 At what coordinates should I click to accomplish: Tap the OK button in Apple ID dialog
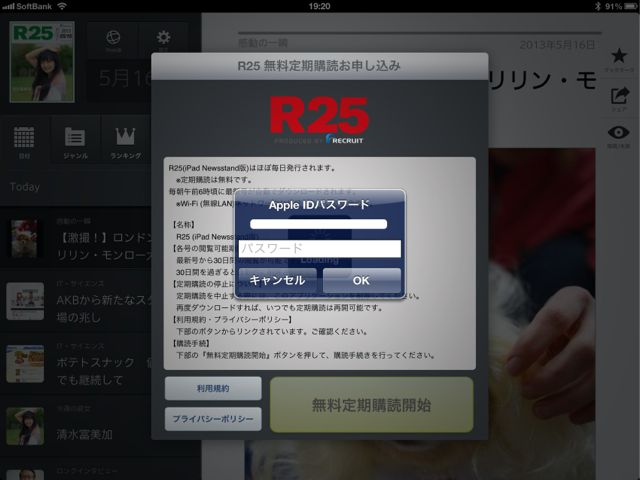[362, 280]
